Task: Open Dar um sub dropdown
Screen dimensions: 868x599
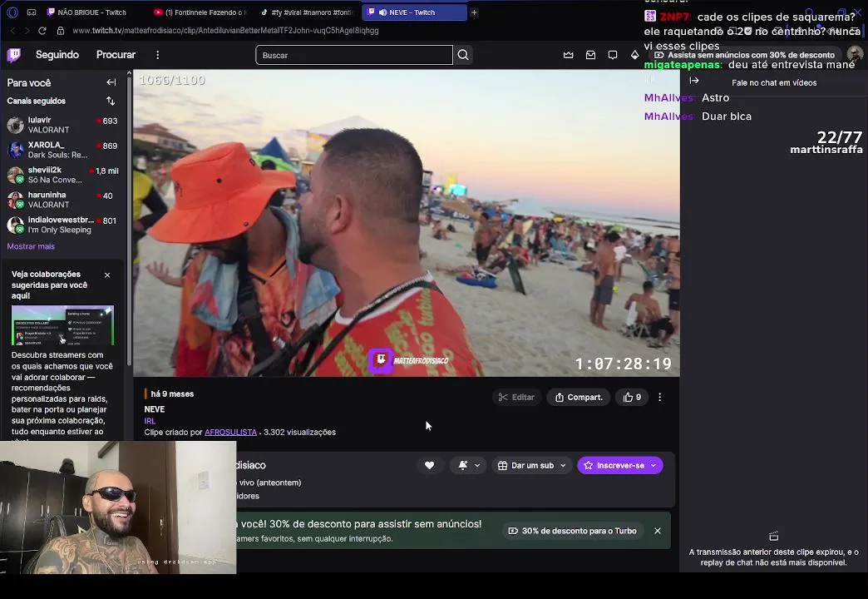Action: tap(531, 465)
